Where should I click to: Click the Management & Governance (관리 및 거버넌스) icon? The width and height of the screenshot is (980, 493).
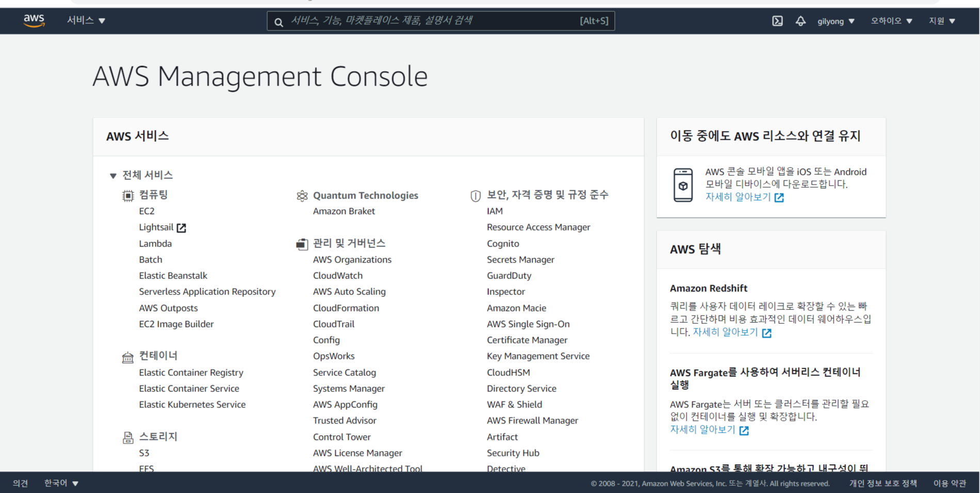pos(302,244)
